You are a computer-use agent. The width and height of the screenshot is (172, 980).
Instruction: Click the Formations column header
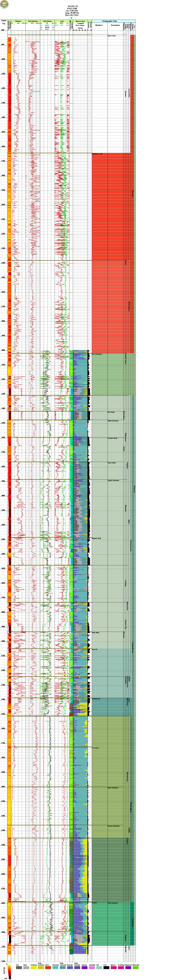click(x=115, y=25)
